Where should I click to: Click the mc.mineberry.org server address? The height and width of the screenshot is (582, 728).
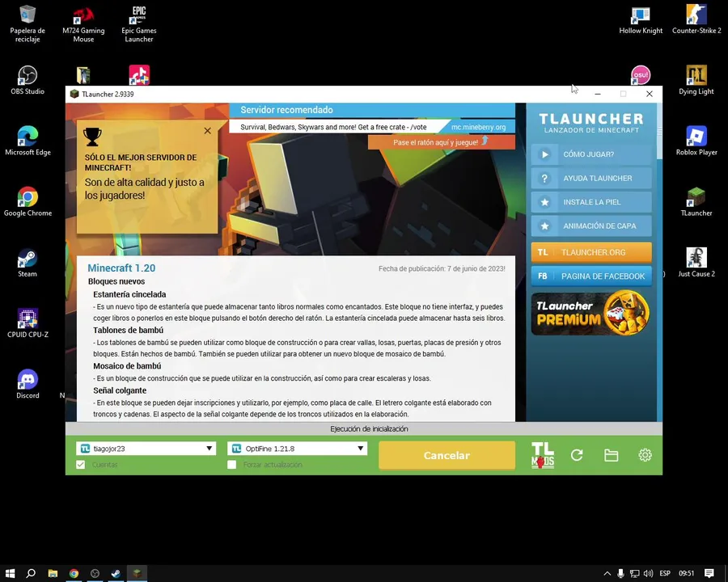coord(478,127)
